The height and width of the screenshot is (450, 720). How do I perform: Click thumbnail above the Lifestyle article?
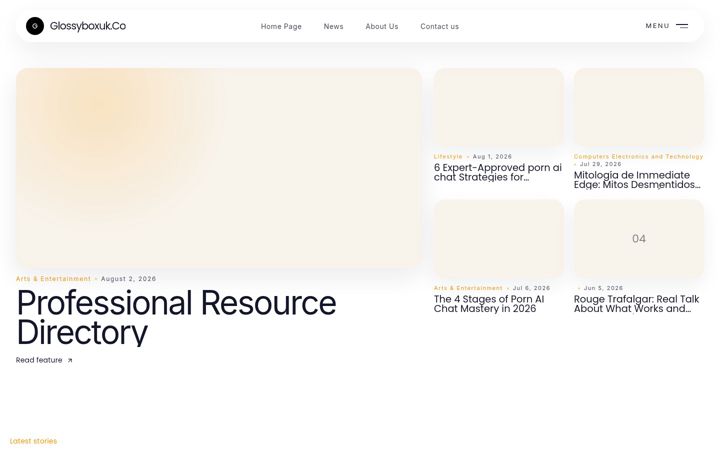499,108
